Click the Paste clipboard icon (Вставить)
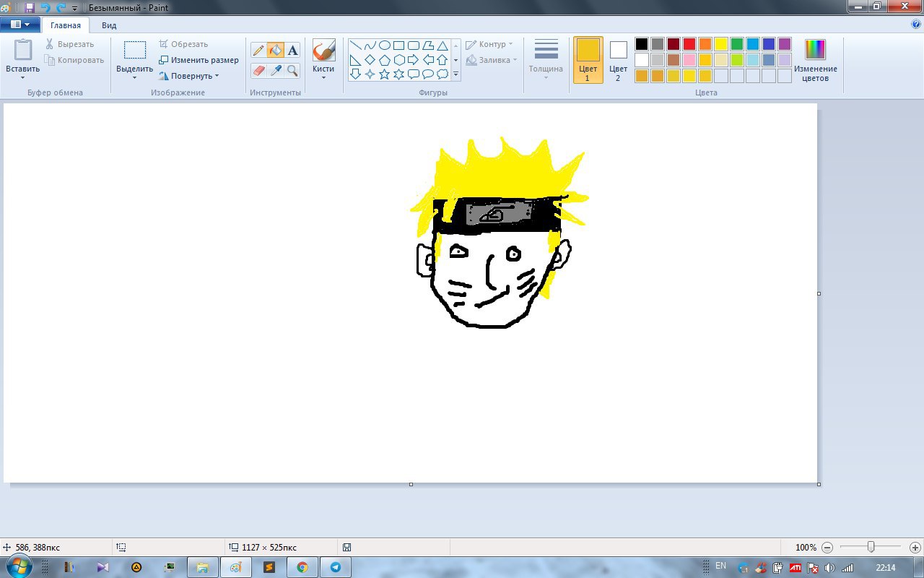The width and height of the screenshot is (924, 578). point(23,49)
